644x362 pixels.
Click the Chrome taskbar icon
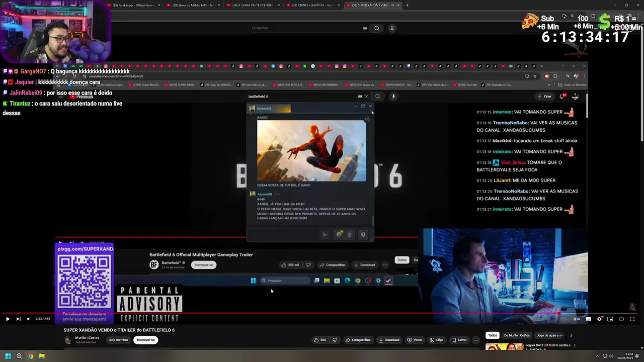point(31,356)
